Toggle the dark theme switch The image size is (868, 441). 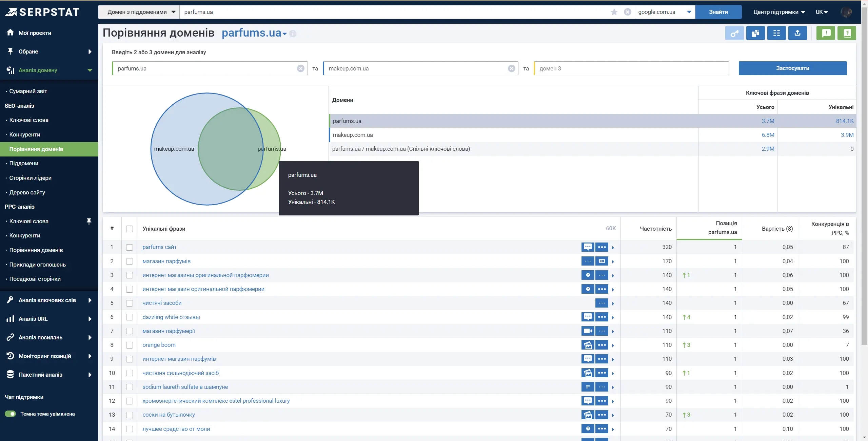pos(10,414)
